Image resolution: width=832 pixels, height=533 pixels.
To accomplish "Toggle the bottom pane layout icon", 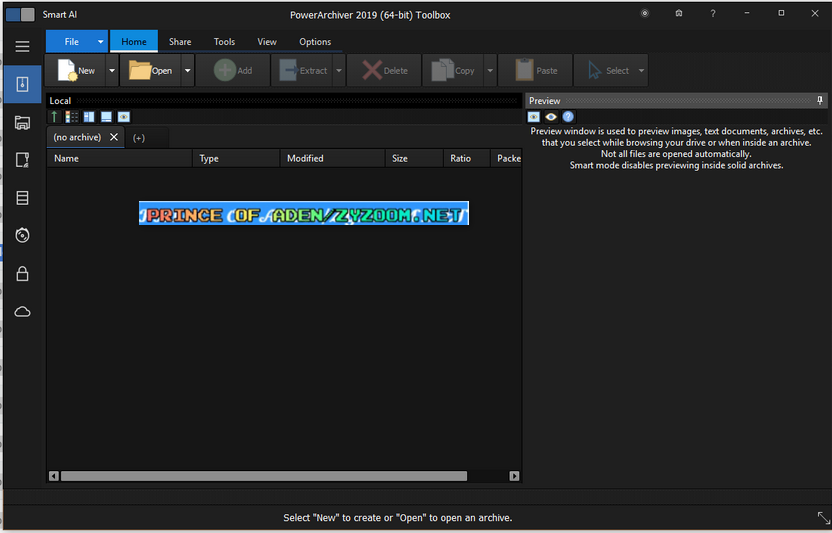I will point(106,117).
